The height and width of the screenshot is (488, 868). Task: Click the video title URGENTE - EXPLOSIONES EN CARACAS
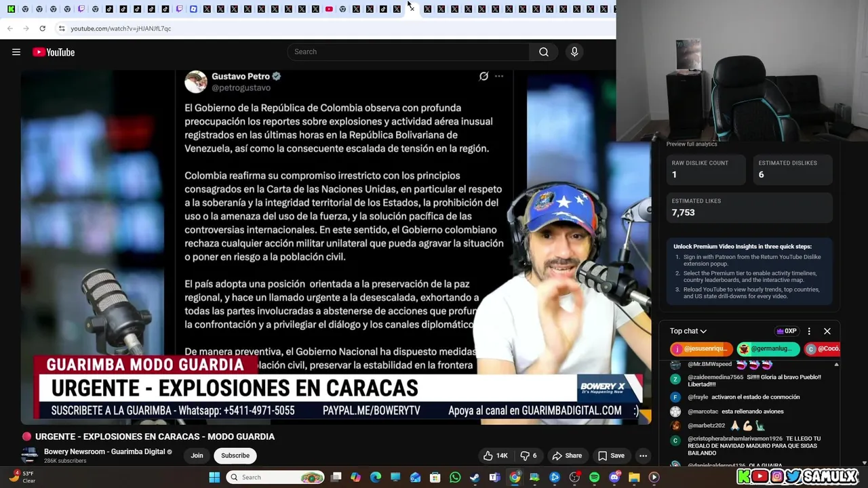pos(155,436)
